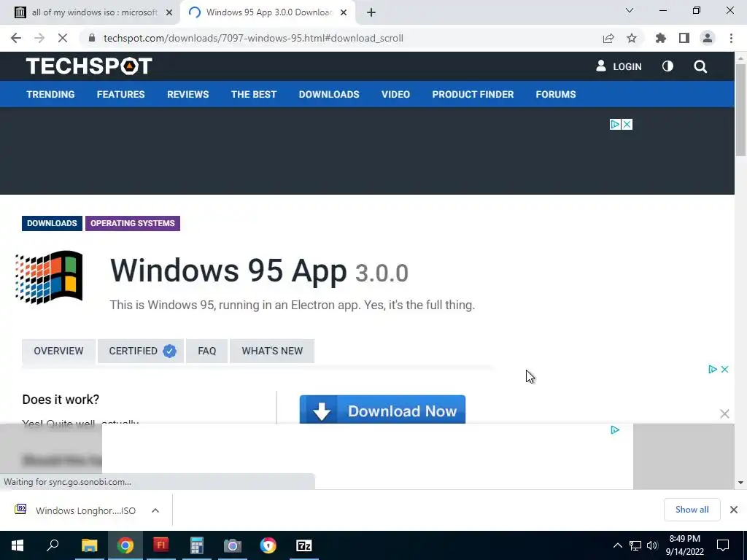Open the TechSpot search magnifier

(700, 66)
